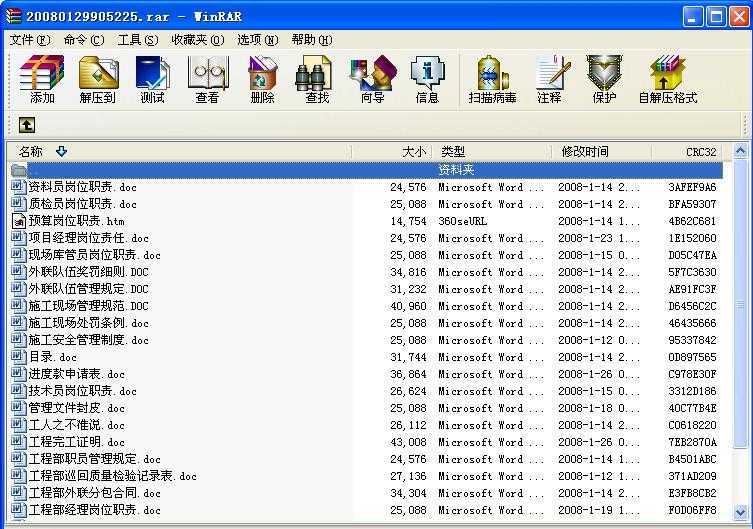Open the 工具(S) menu

point(138,40)
